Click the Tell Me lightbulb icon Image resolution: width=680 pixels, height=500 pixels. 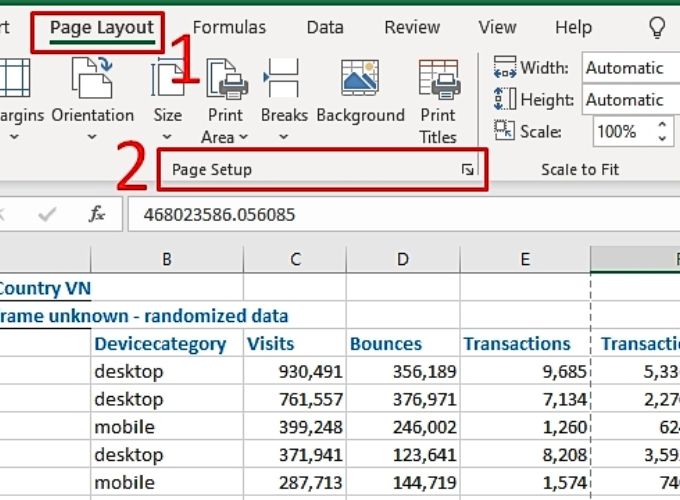click(x=657, y=28)
